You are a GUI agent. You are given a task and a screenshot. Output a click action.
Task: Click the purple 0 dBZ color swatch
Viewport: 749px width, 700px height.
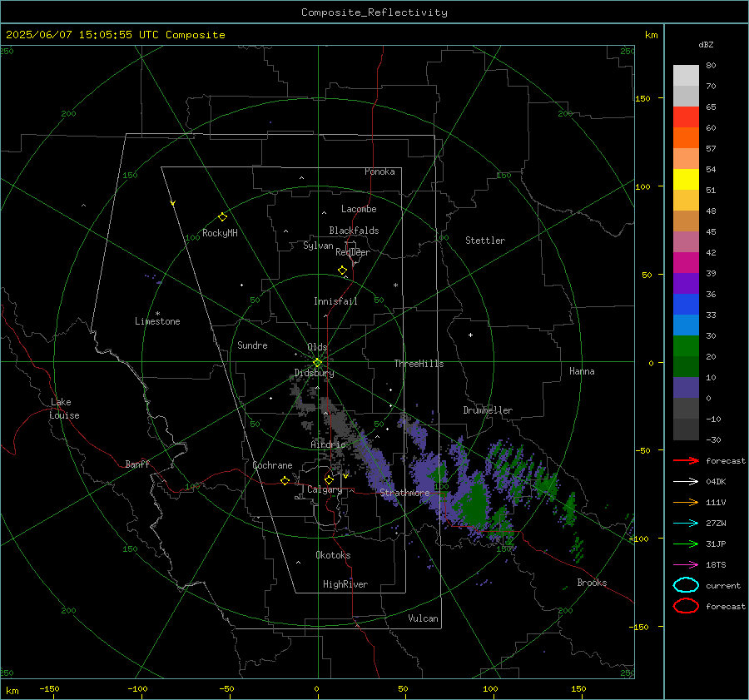(x=686, y=388)
